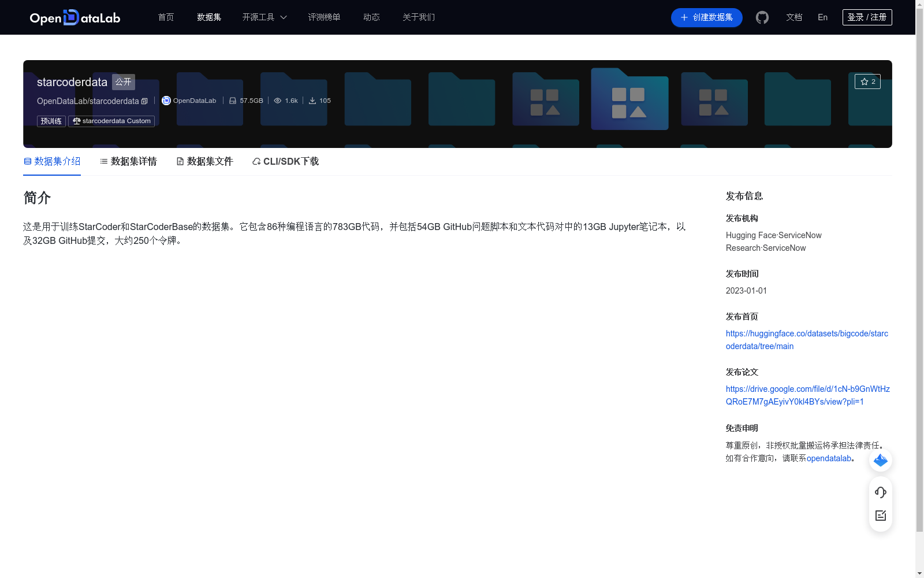Open the headset customer support icon
The height and width of the screenshot is (578, 924).
click(x=881, y=492)
